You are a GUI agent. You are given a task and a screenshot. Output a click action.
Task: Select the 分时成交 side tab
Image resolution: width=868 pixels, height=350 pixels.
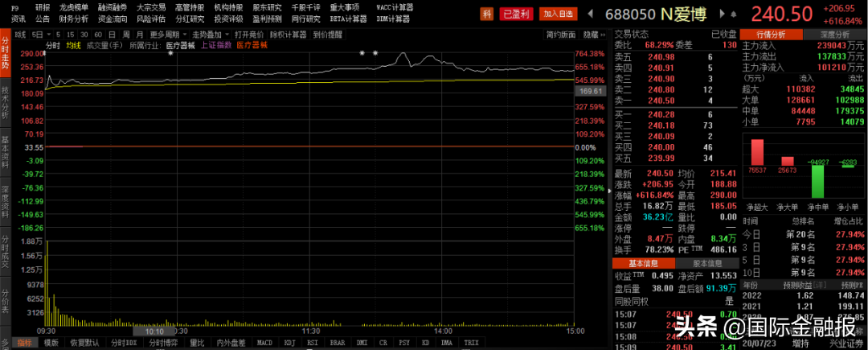click(x=5, y=253)
